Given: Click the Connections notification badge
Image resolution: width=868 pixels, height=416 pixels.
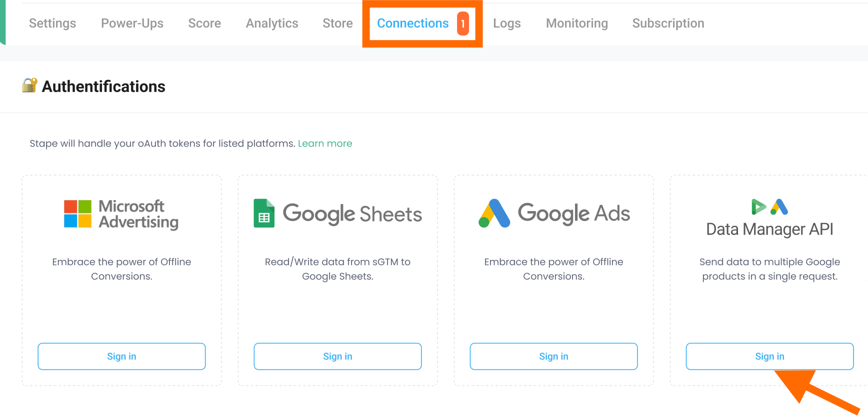Looking at the screenshot, I should [x=463, y=23].
